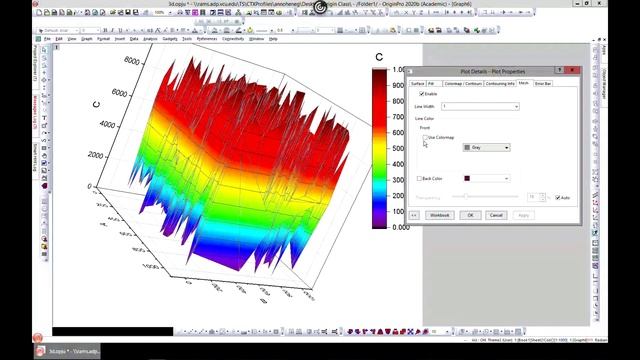Open the Graph menu

coord(87,39)
